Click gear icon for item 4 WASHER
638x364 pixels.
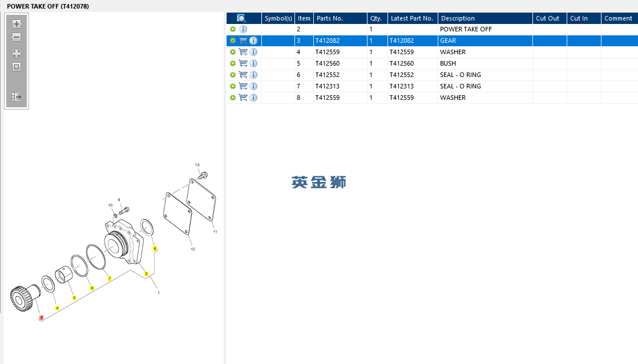(233, 52)
